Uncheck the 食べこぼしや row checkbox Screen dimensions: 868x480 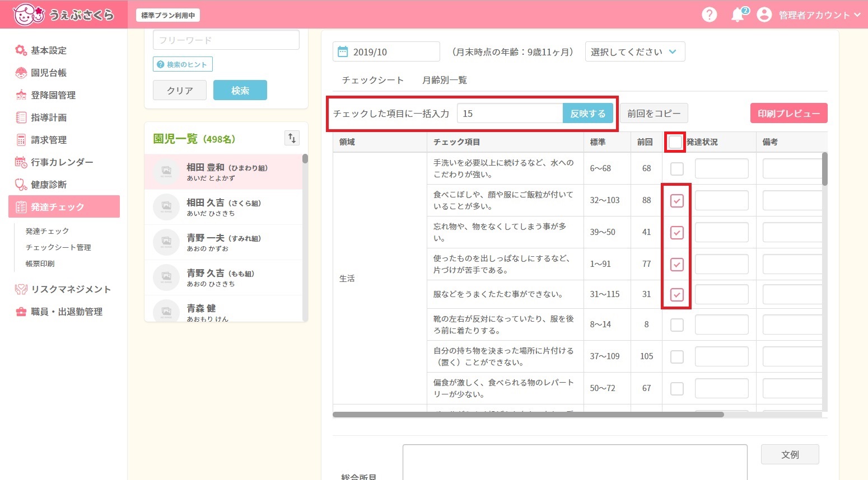coord(677,200)
